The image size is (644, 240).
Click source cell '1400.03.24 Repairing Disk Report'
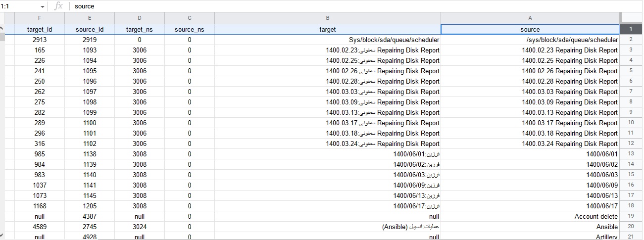point(530,144)
